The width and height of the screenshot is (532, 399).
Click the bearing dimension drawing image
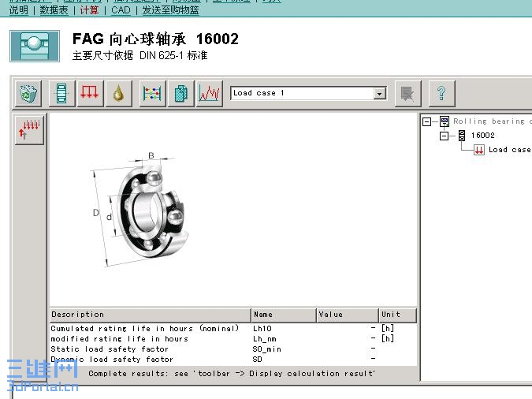pyautogui.click(x=139, y=209)
